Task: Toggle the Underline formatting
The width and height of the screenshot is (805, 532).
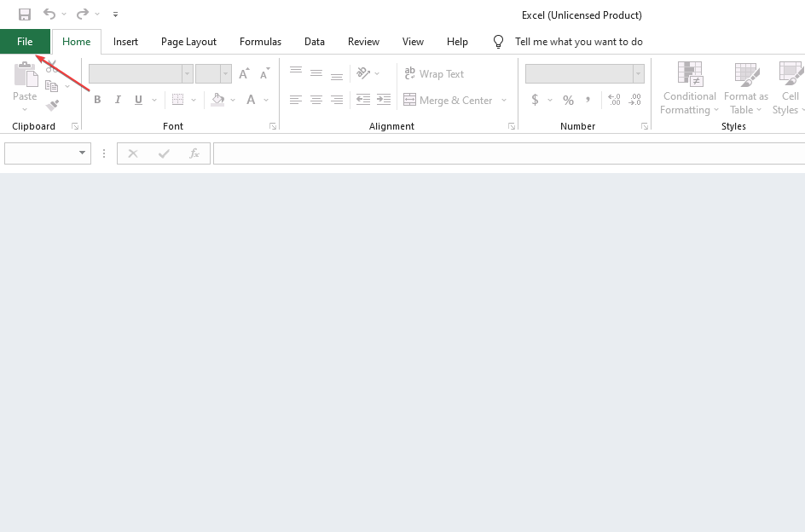Action: click(137, 100)
